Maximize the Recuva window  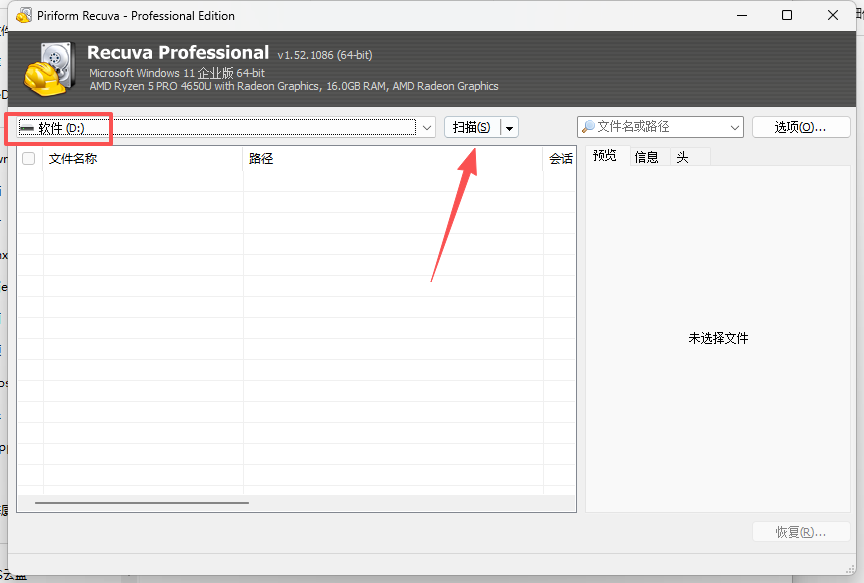tap(787, 15)
